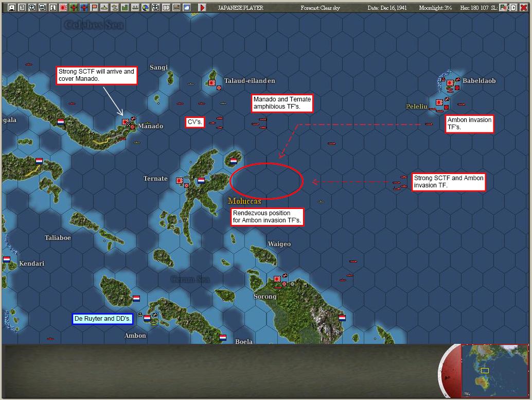Screen dimensions: 532x400
Task: Click the 'JAPANESE PLAYER' header text
Action: coord(241,8)
